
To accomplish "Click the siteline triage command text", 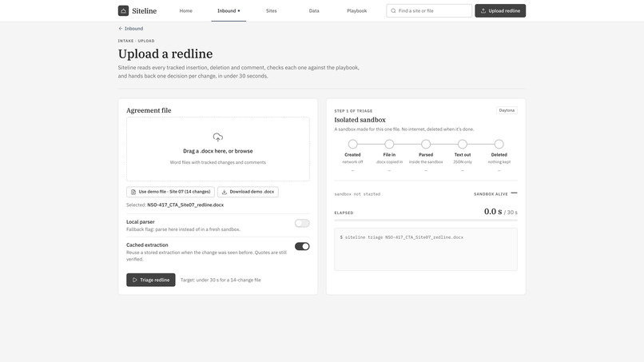I will (401, 237).
